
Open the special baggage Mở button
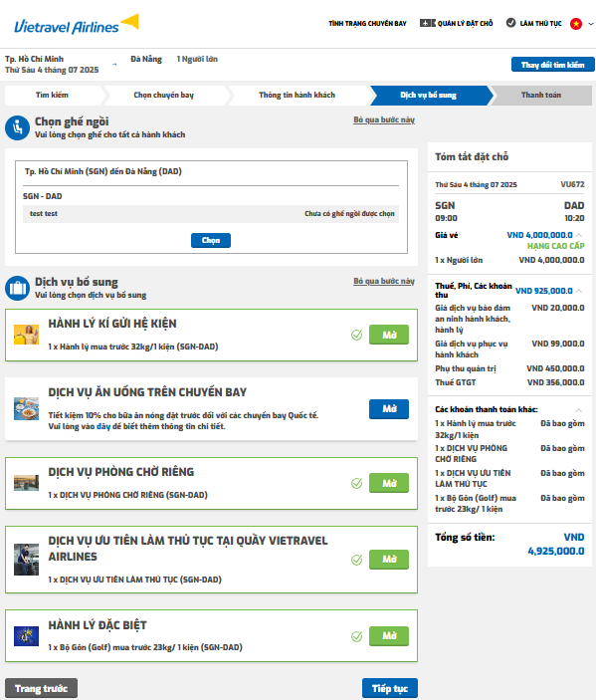point(389,635)
